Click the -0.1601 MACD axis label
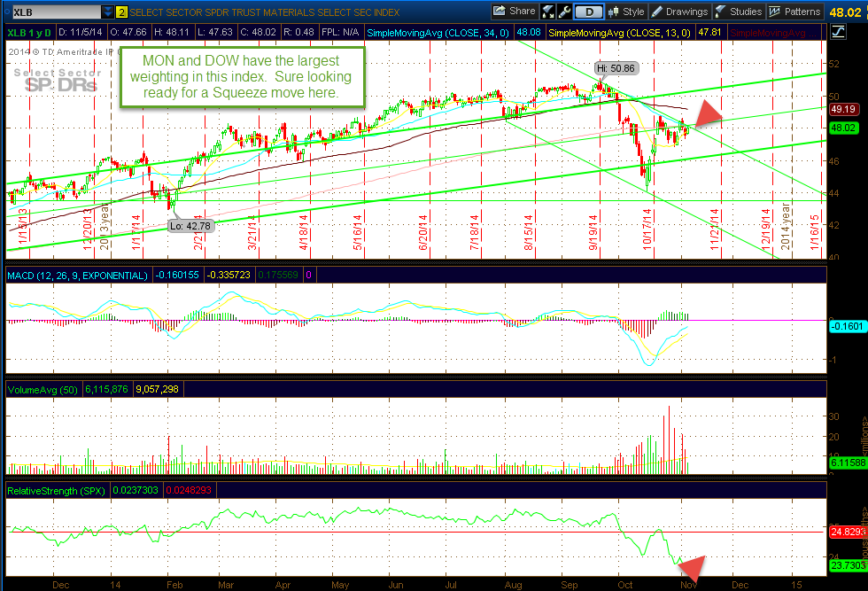 pos(847,326)
